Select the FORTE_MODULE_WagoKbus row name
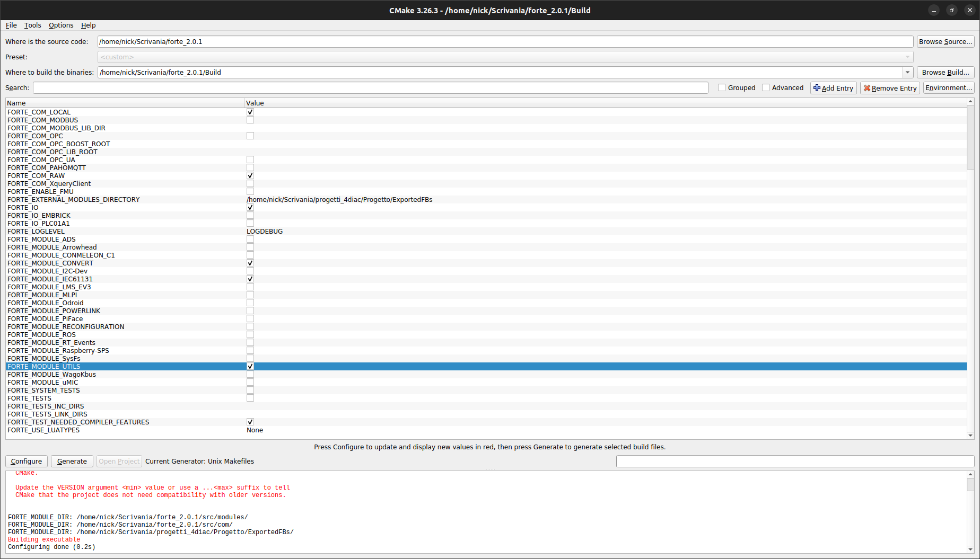The width and height of the screenshot is (980, 559). point(51,374)
